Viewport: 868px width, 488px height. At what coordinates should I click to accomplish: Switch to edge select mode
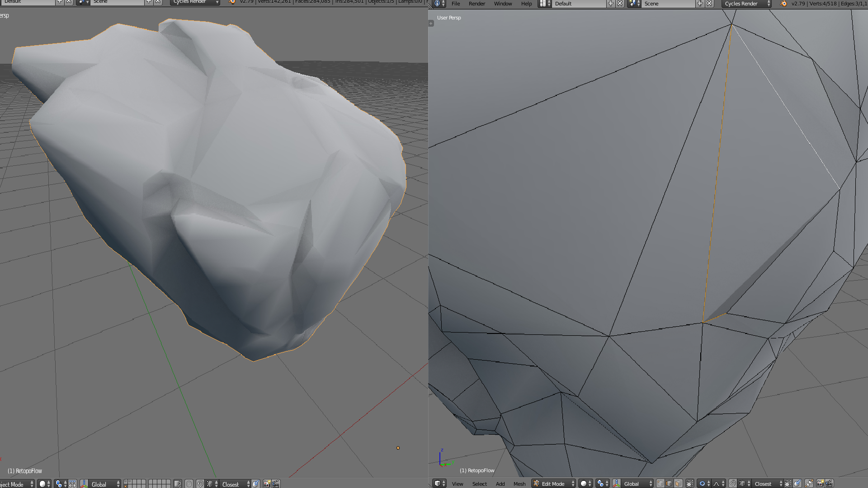tap(669, 483)
